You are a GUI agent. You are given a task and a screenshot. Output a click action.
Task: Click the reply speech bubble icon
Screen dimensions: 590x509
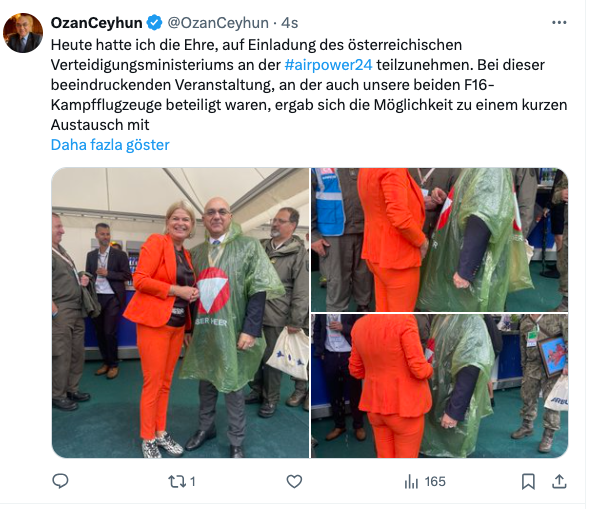click(x=60, y=481)
